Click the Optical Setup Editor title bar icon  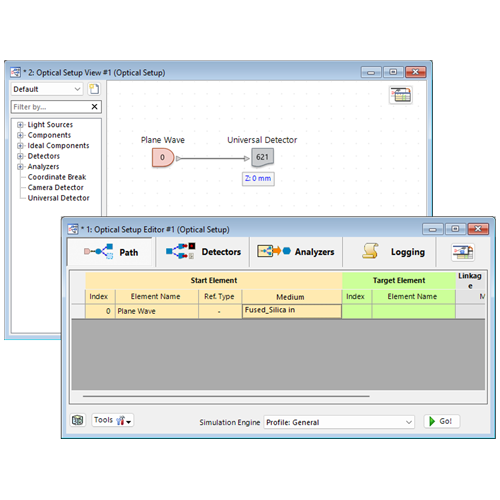click(73, 229)
